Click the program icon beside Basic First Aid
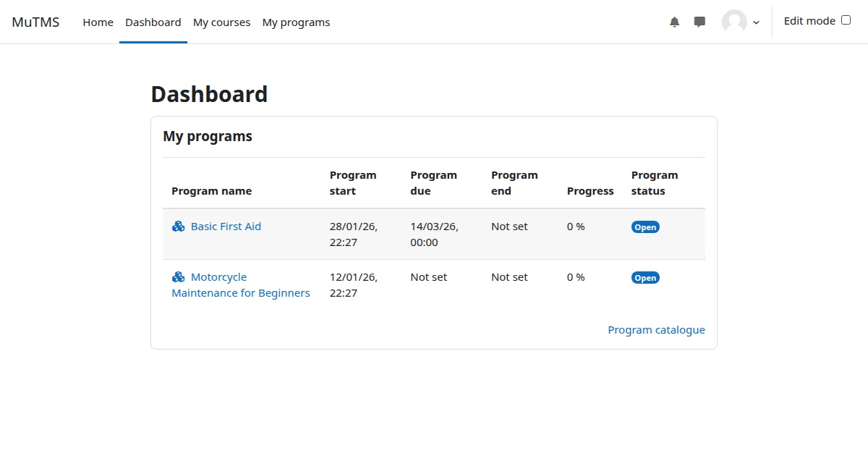The image size is (868, 461). coord(178,226)
